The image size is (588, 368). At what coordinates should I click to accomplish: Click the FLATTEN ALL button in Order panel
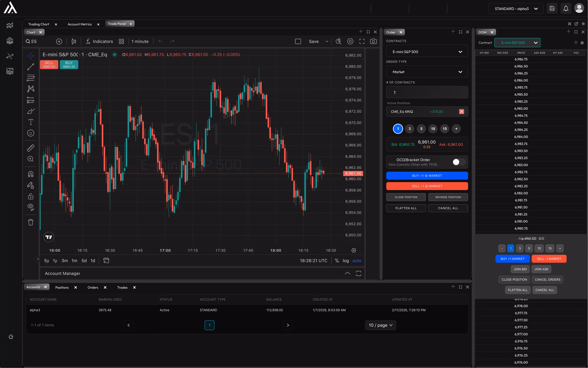406,208
